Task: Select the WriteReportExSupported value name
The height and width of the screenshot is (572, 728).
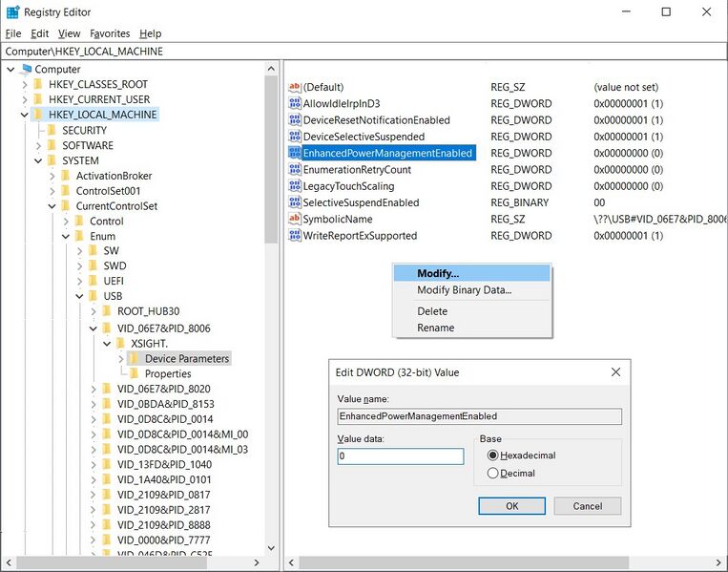Action: [x=360, y=236]
